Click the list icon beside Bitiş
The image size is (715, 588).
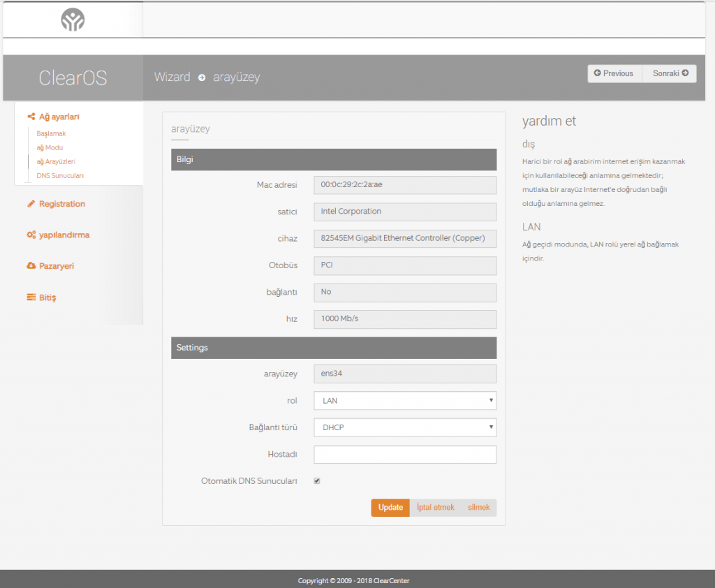pos(31,297)
